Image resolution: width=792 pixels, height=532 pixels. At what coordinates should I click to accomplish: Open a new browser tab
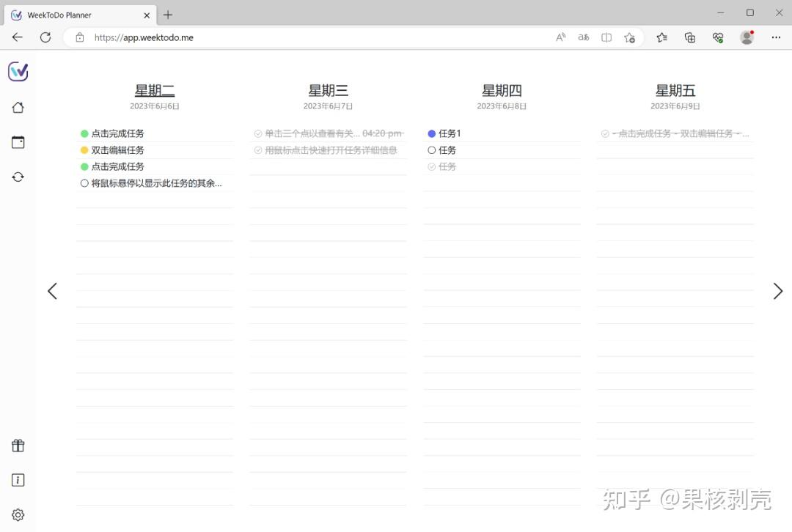click(168, 15)
